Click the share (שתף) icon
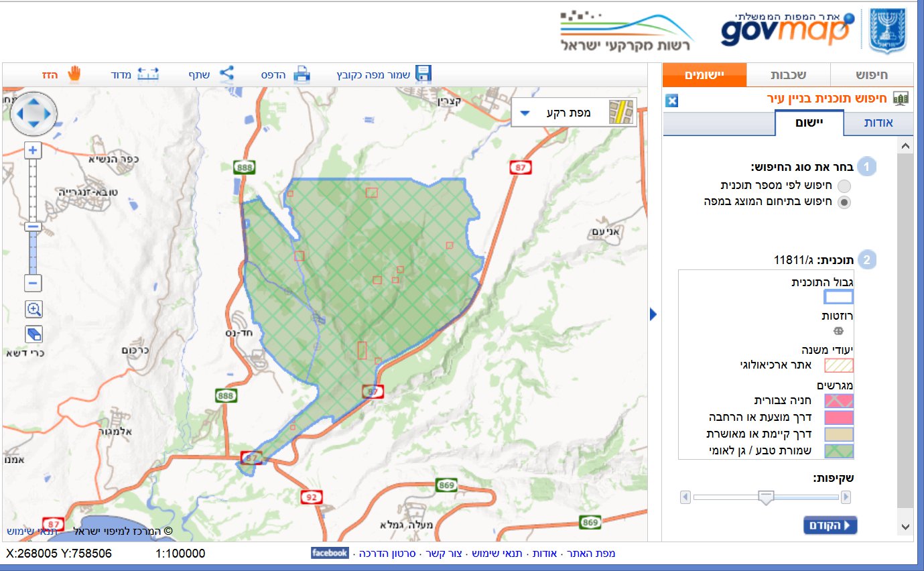This screenshot has width=924, height=571. tap(227, 74)
